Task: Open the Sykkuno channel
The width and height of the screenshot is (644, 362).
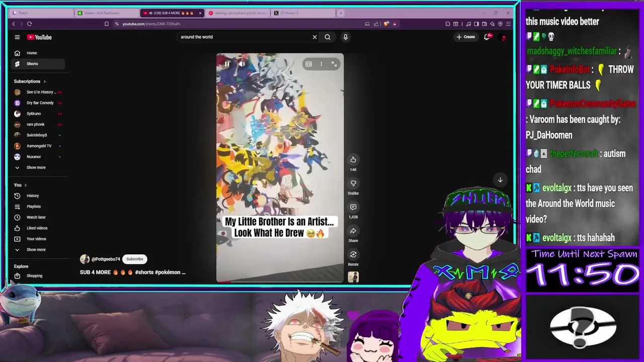Action: coord(38,114)
